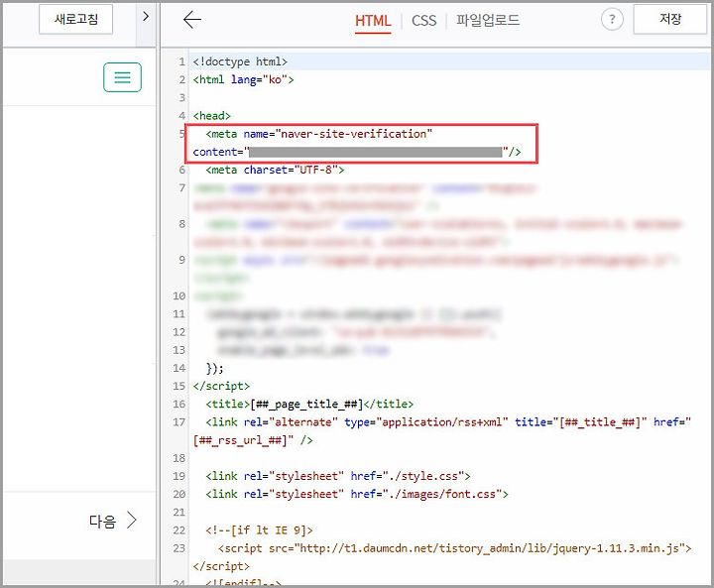Click the meta charset="UTF-8" line
The width and height of the screenshot is (714, 588).
click(275, 170)
